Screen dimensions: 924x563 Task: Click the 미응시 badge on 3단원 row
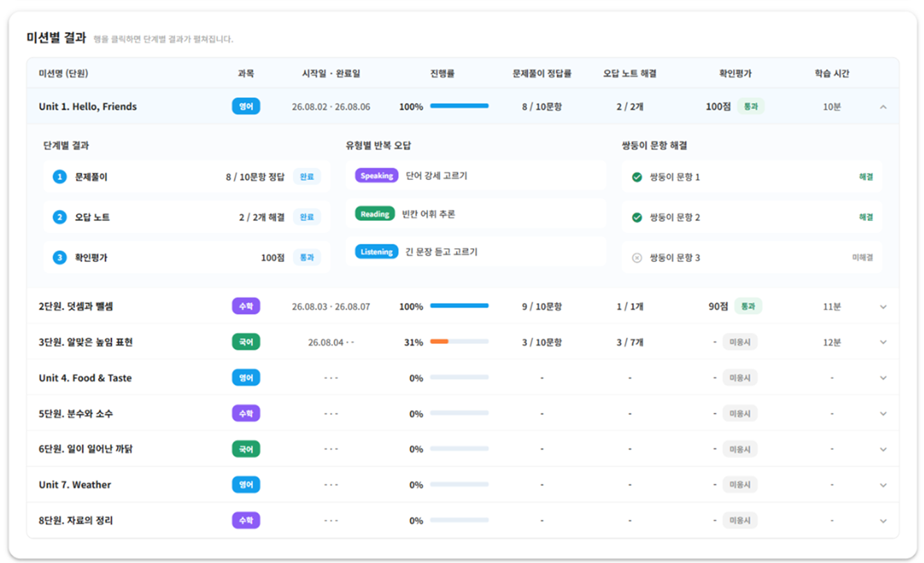[740, 342]
